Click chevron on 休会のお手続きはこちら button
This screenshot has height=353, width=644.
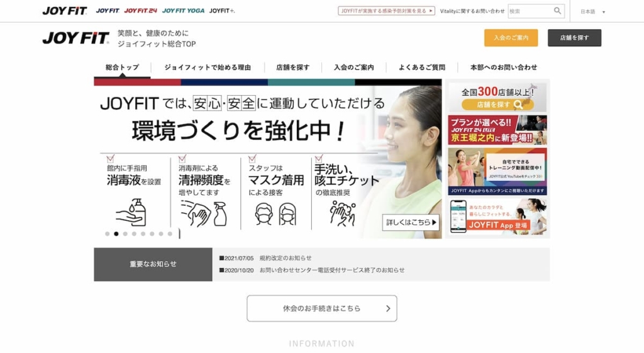tap(387, 308)
